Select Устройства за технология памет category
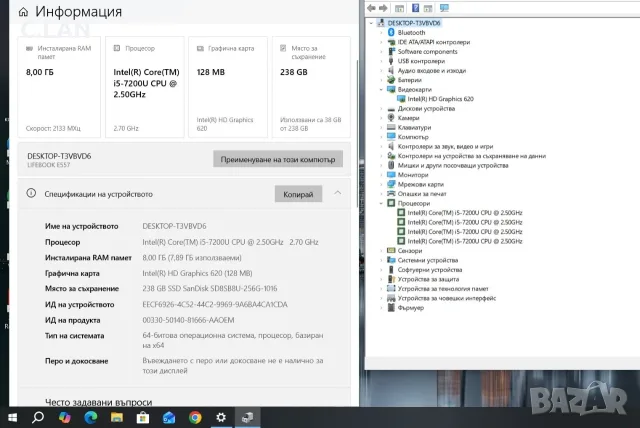Image resolution: width=640 pixels, height=428 pixels. click(443, 288)
